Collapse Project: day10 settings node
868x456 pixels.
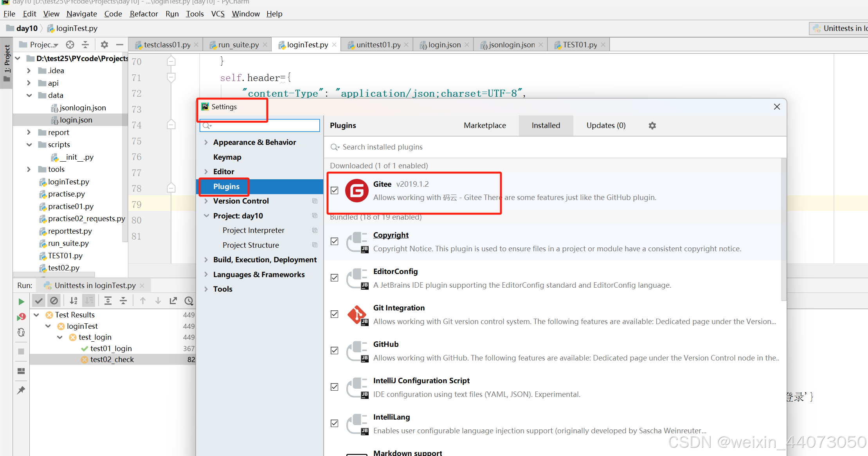pyautogui.click(x=206, y=216)
